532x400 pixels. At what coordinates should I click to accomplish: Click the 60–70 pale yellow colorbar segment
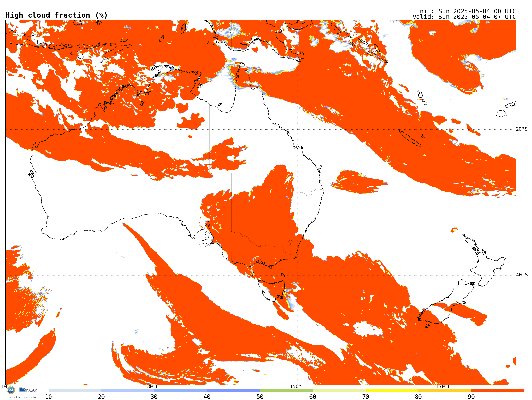tap(339, 391)
